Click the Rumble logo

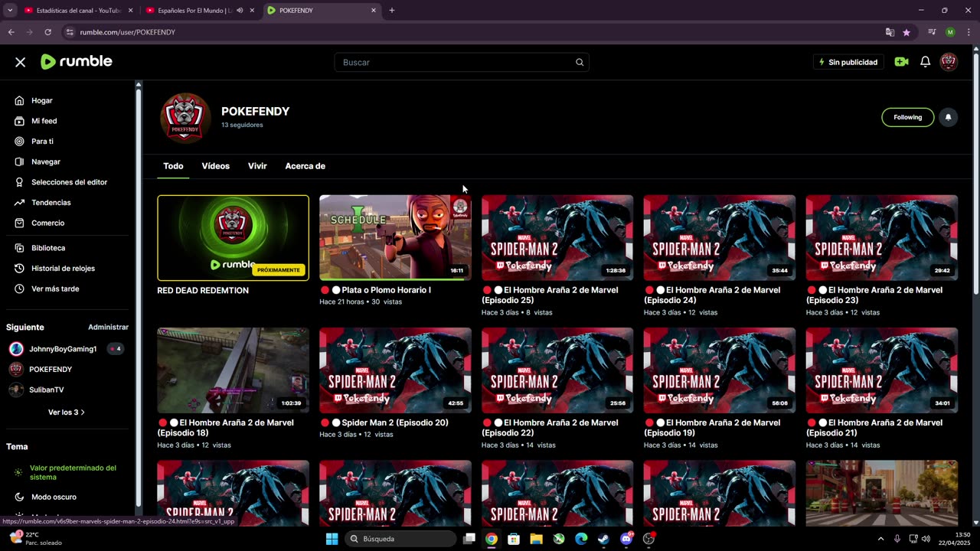(x=76, y=61)
